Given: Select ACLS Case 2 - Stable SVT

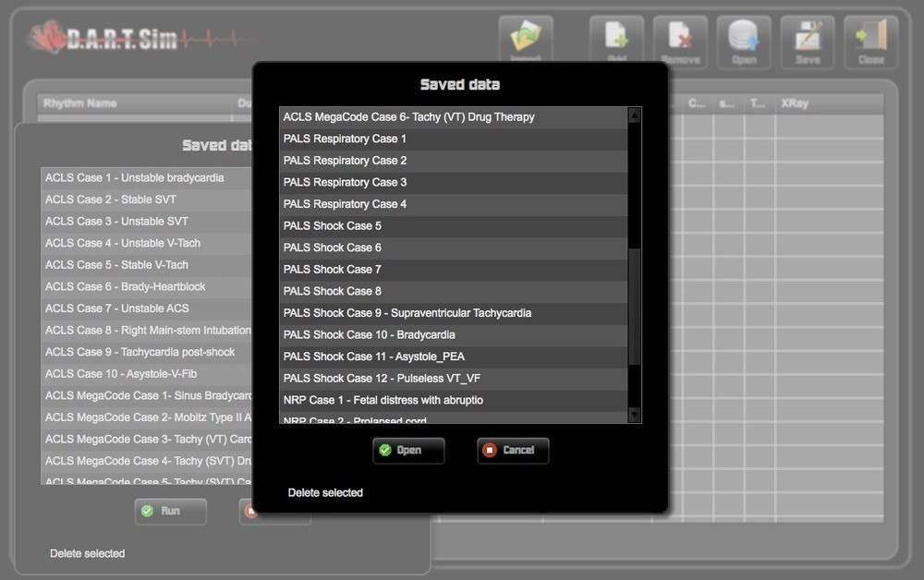Looking at the screenshot, I should (x=147, y=199).
